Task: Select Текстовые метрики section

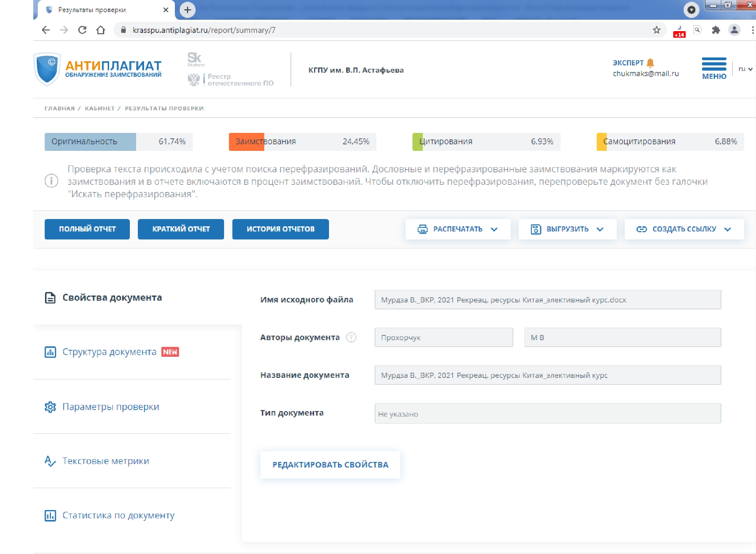Action: (x=105, y=461)
